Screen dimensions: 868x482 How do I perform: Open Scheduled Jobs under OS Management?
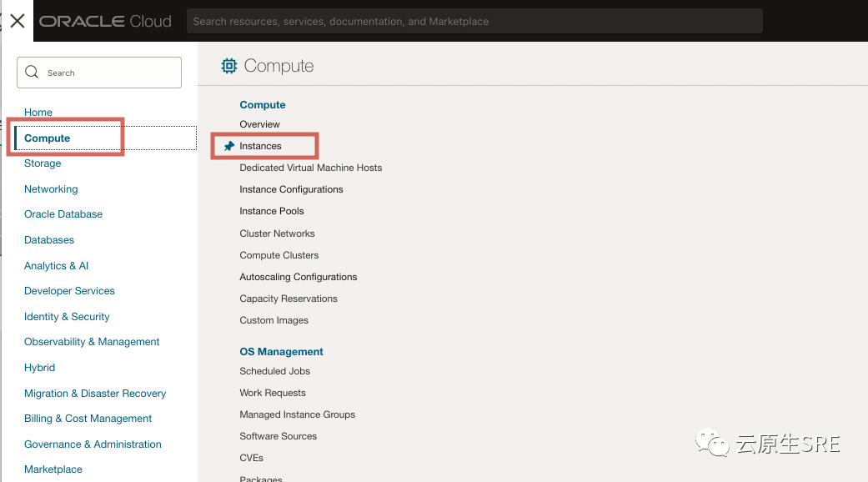(274, 371)
